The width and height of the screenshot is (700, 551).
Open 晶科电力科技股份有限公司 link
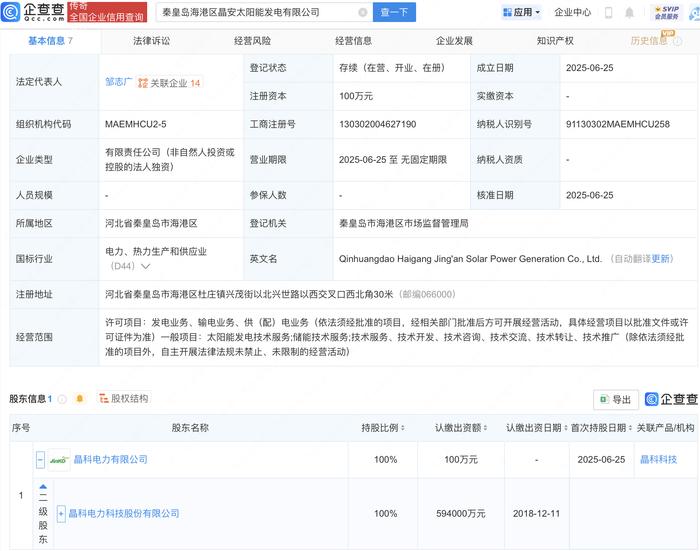coord(124,513)
